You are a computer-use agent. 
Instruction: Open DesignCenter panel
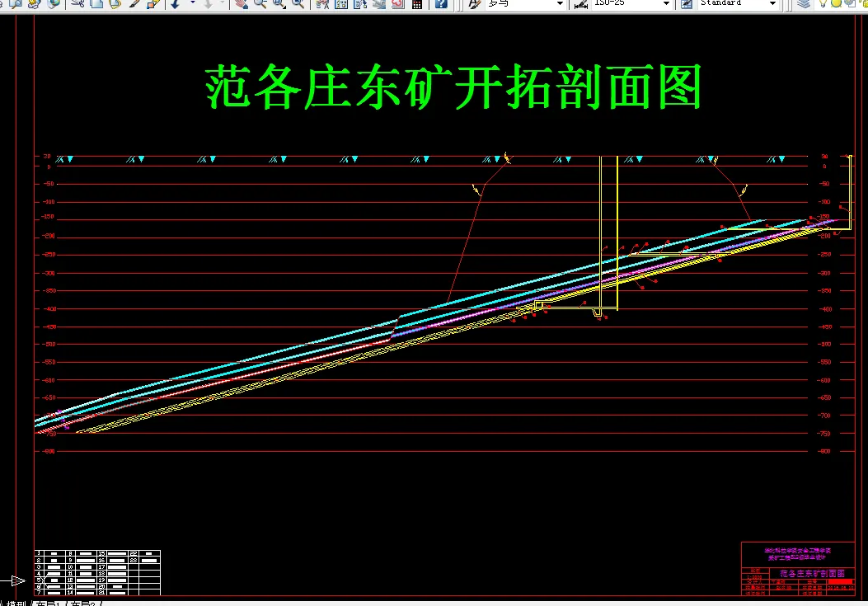coord(341,4)
